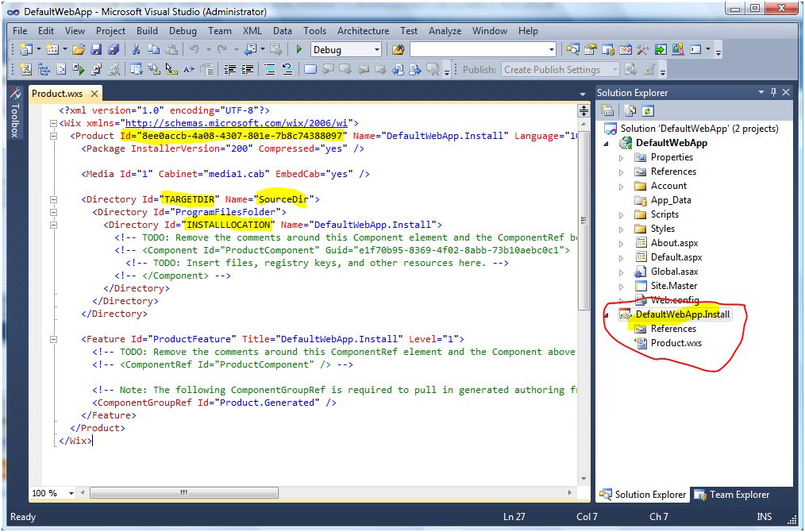The image size is (805, 532).
Task: Close the Product.wxs tab
Action: click(94, 94)
